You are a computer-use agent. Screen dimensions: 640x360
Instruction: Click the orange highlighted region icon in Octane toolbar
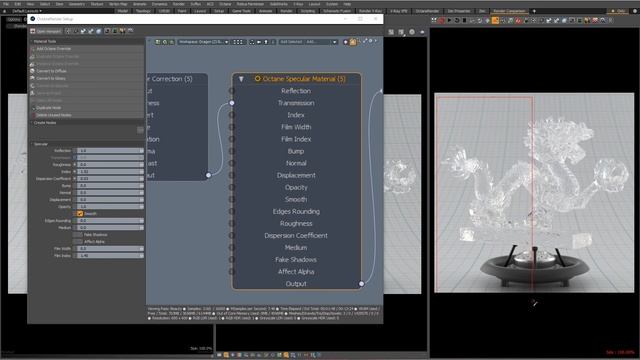click(x=495, y=20)
